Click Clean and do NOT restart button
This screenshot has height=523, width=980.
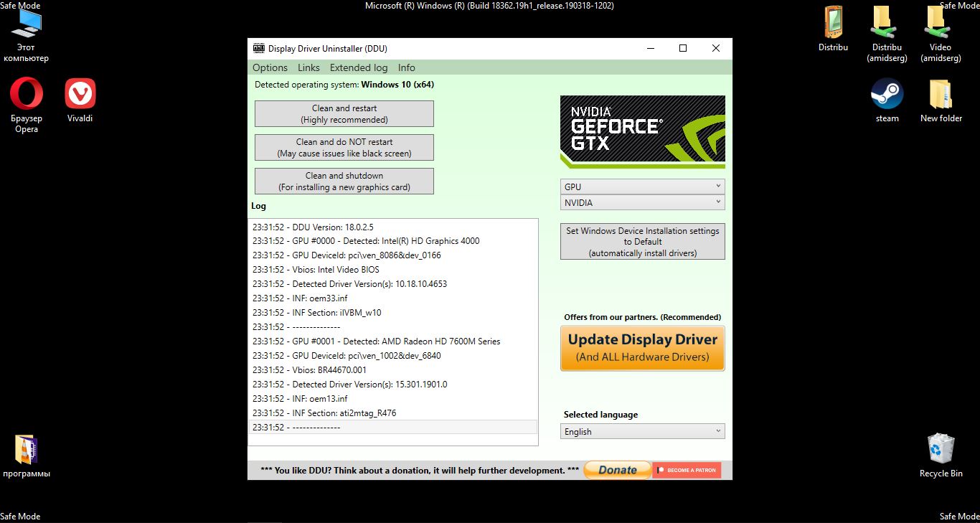[x=344, y=148]
